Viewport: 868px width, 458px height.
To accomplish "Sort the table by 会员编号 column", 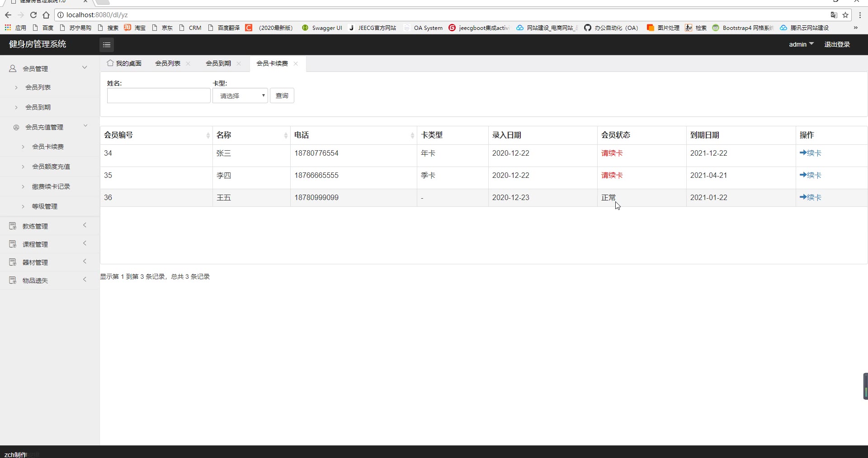I will [x=156, y=135].
